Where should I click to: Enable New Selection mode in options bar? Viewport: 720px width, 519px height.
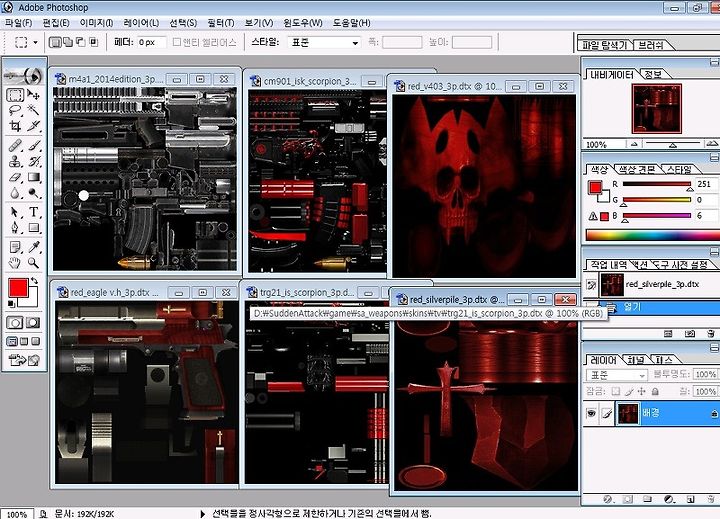(55, 42)
